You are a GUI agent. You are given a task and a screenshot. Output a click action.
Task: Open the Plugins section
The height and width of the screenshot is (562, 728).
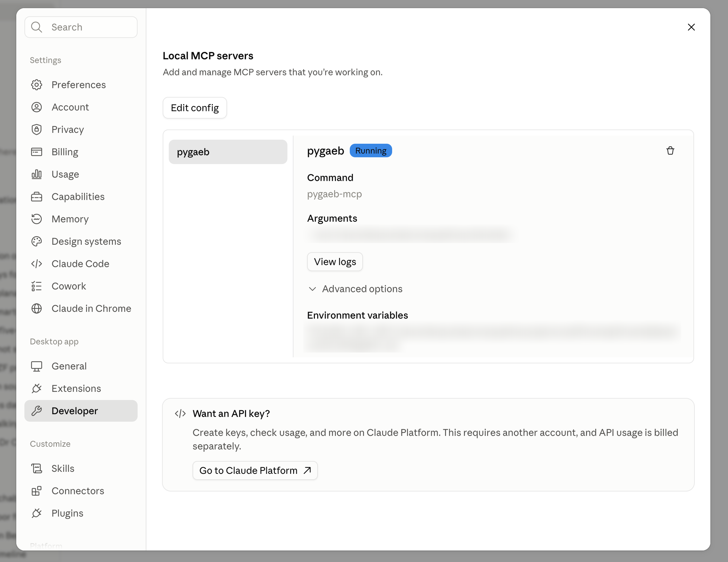point(81,513)
